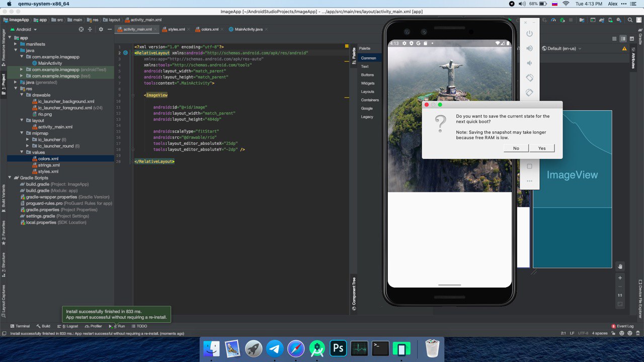Open the Trash in the Dock

433,348
